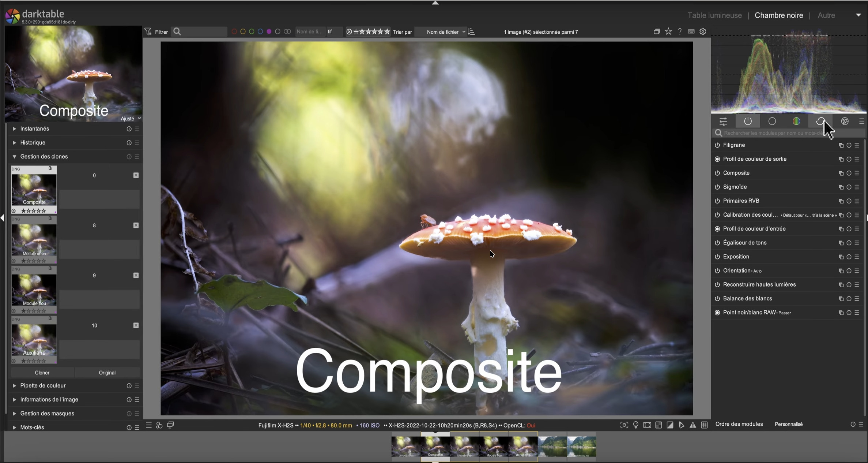The height and width of the screenshot is (463, 868).
Task: Toggle the guide overlay grid icon
Action: click(x=705, y=425)
